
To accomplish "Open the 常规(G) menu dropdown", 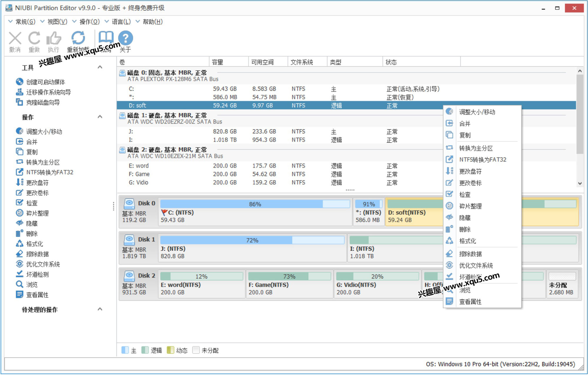I will 22,22.
